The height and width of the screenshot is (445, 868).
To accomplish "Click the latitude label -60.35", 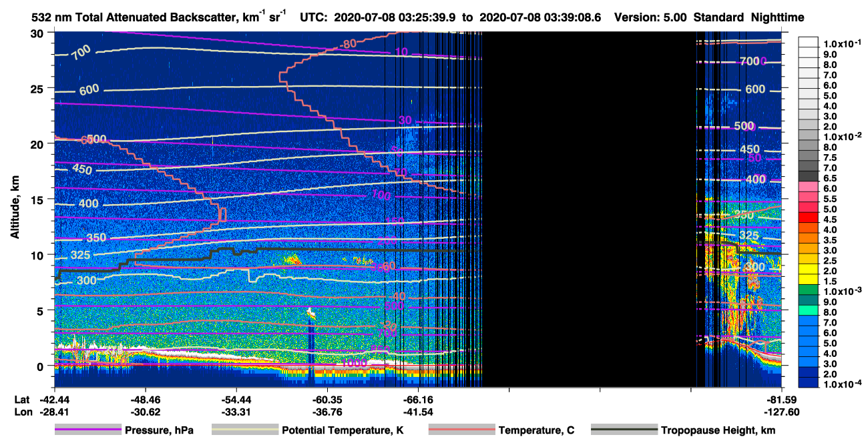I will pos(327,400).
